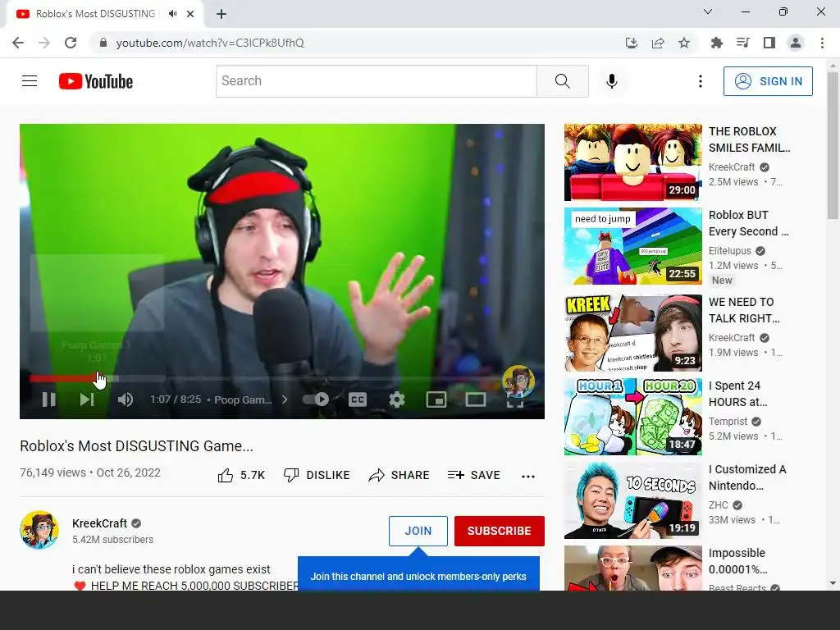Open player settings gear
Screen dimensions: 840x630
coord(396,399)
